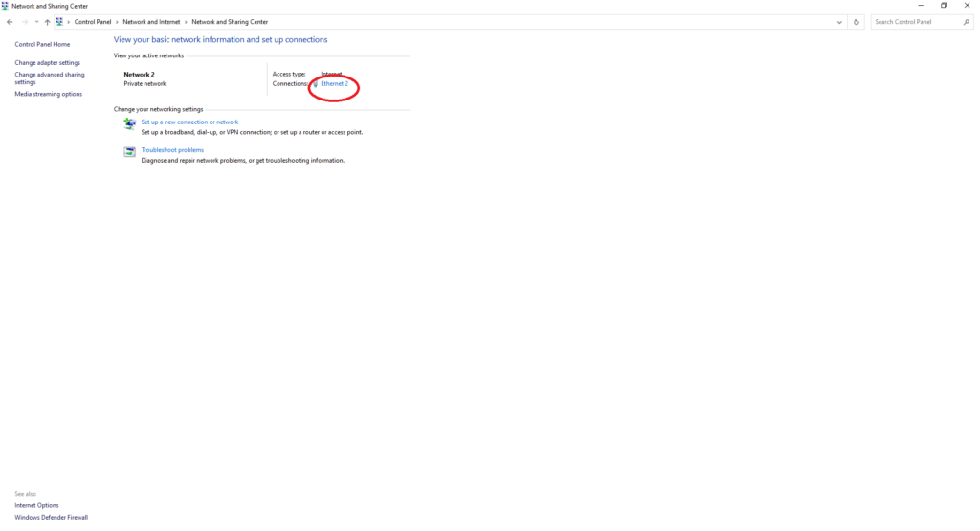Click the Network and Sharing Center title bar icon
Viewport: 980px width, 531px height.
[6, 6]
